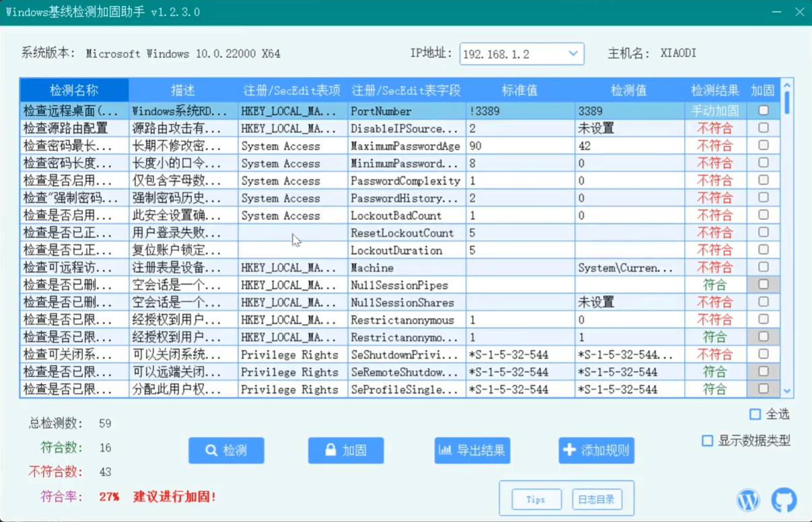The height and width of the screenshot is (522, 812).
Task: Select the PortNumber field cell
Action: tap(407, 111)
